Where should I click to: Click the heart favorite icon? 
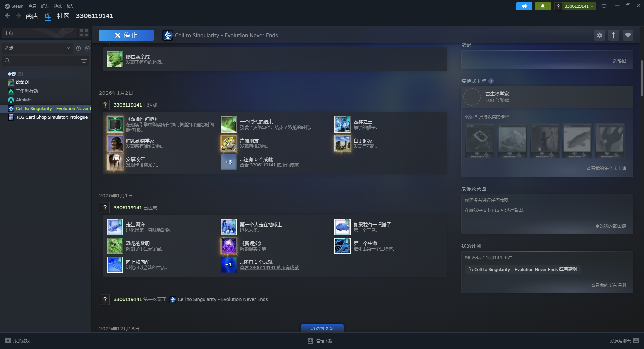click(x=628, y=35)
